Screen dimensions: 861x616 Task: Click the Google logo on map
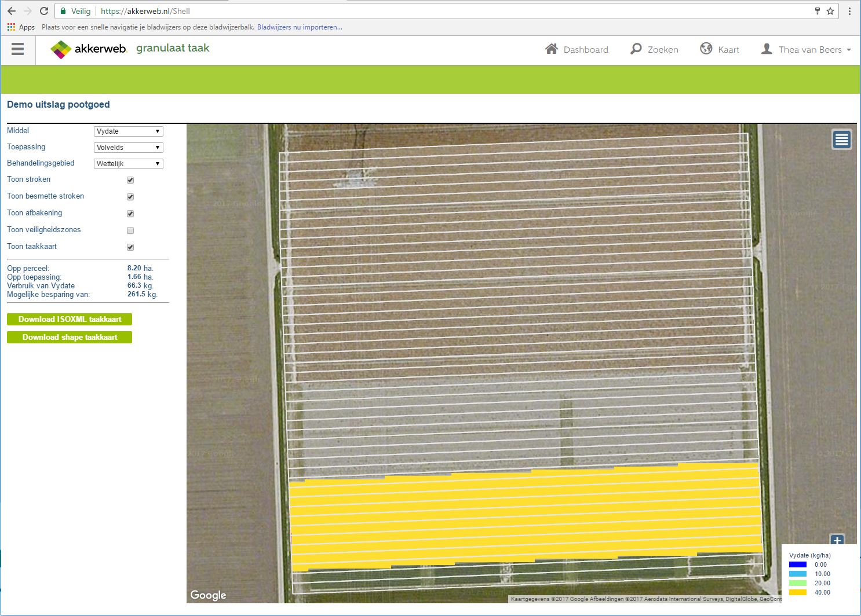pyautogui.click(x=208, y=595)
